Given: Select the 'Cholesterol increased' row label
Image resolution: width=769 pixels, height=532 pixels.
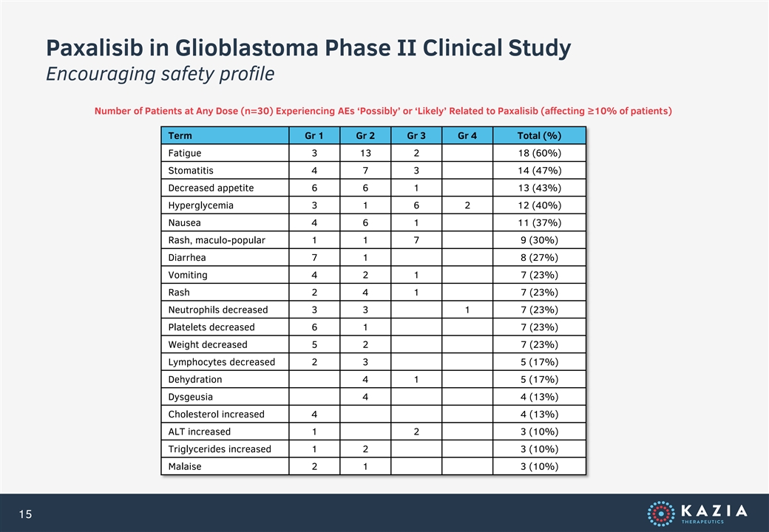Looking at the screenshot, I should click(216, 415).
